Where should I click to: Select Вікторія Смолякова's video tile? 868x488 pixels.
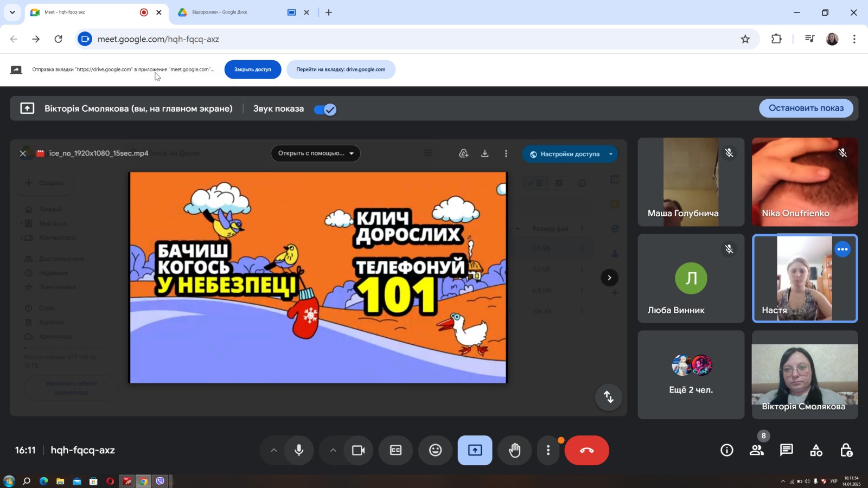[805, 375]
